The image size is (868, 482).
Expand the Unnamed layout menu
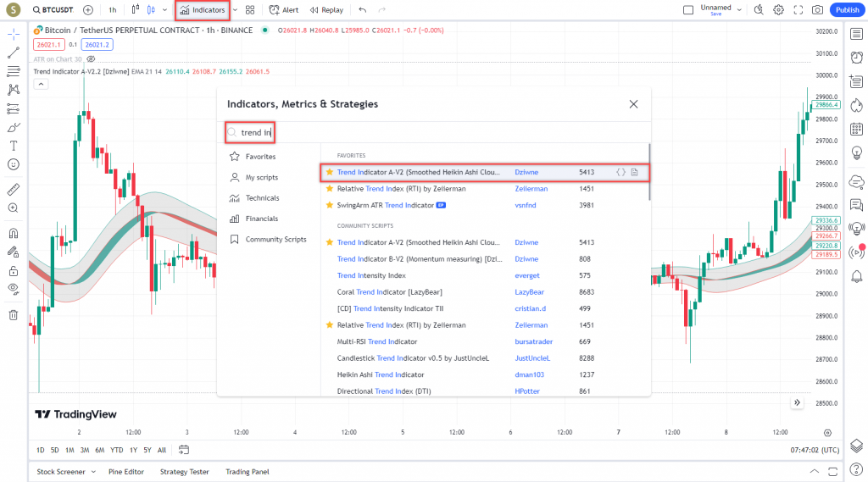739,10
